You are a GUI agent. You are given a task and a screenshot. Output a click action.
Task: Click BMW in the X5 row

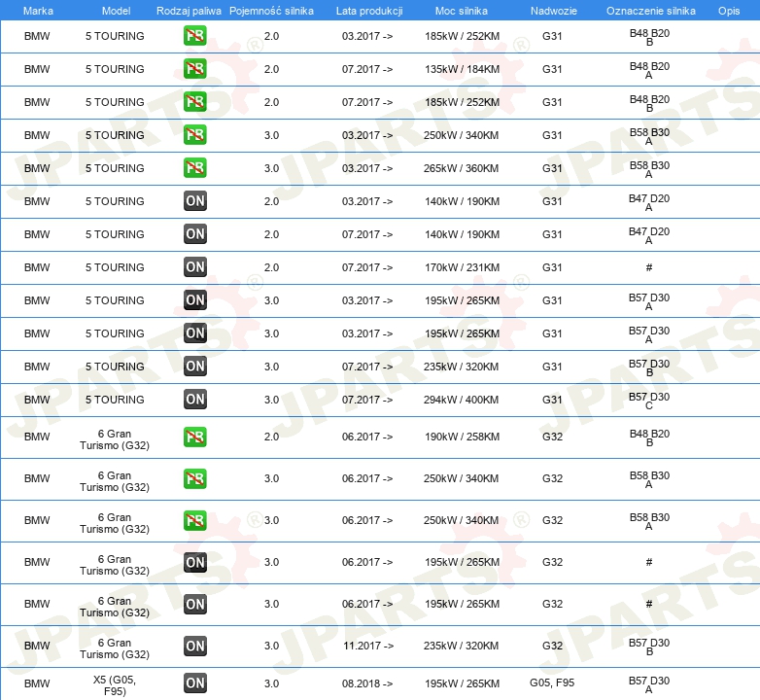pyautogui.click(x=37, y=683)
